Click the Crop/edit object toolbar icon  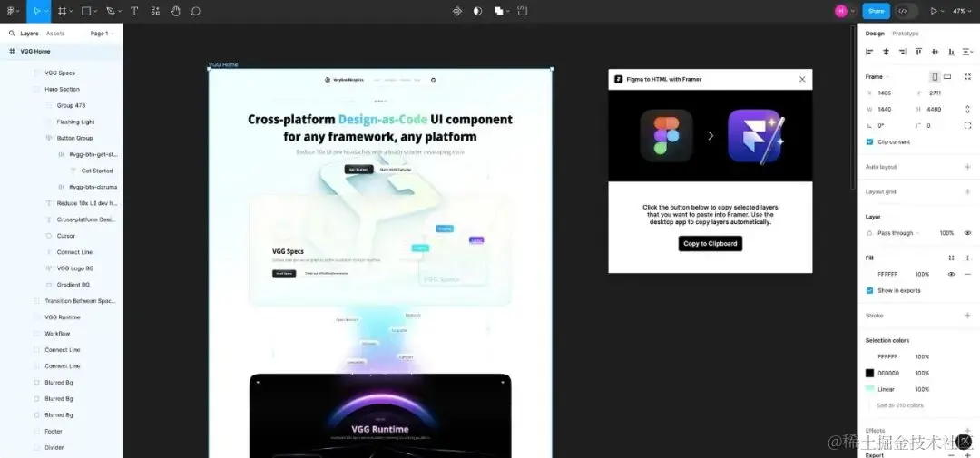(523, 11)
